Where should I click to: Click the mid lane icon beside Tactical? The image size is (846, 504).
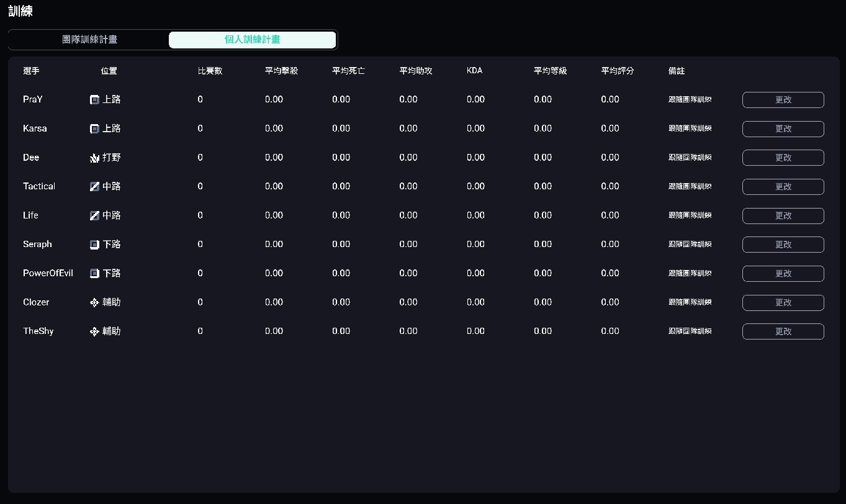94,187
